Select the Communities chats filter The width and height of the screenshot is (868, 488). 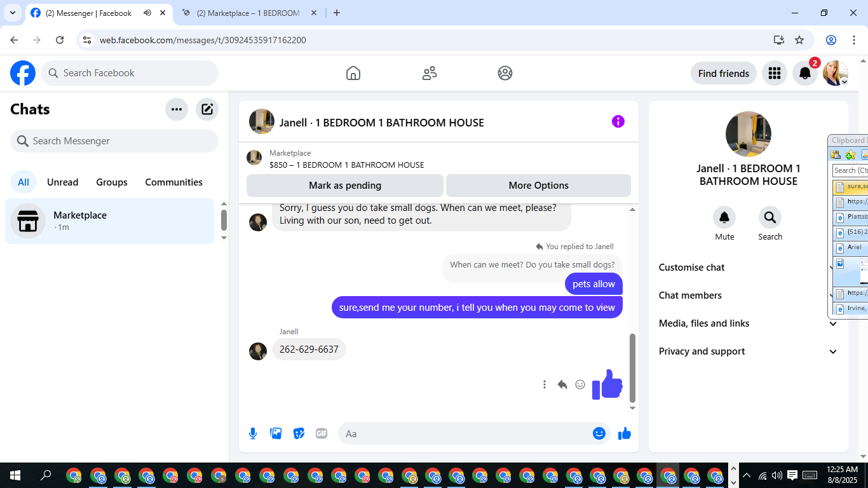(174, 182)
